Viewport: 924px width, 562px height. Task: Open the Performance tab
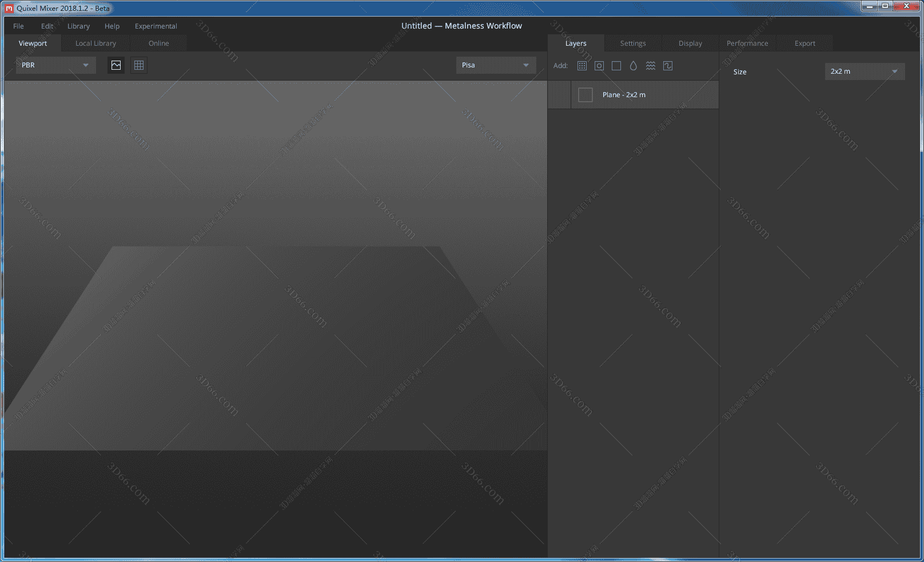[x=747, y=43]
